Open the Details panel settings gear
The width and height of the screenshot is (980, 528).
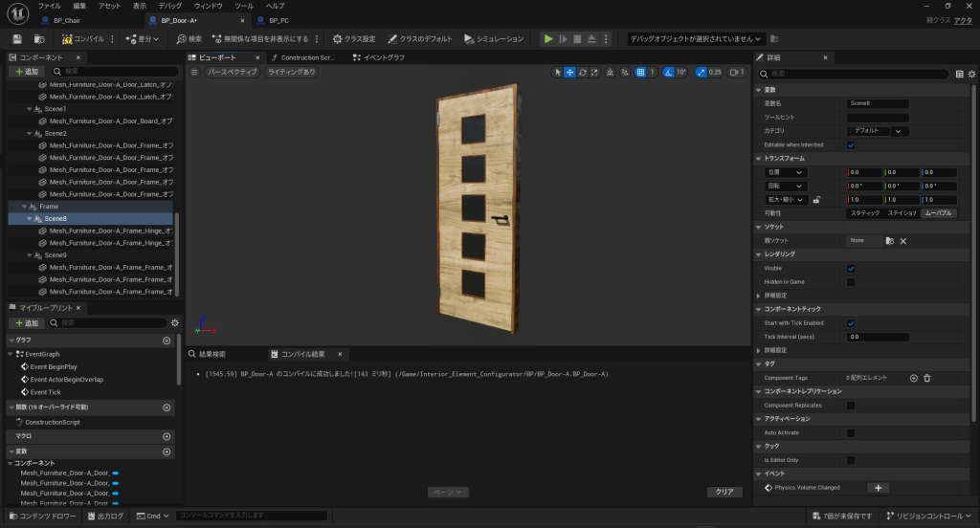coord(971,73)
